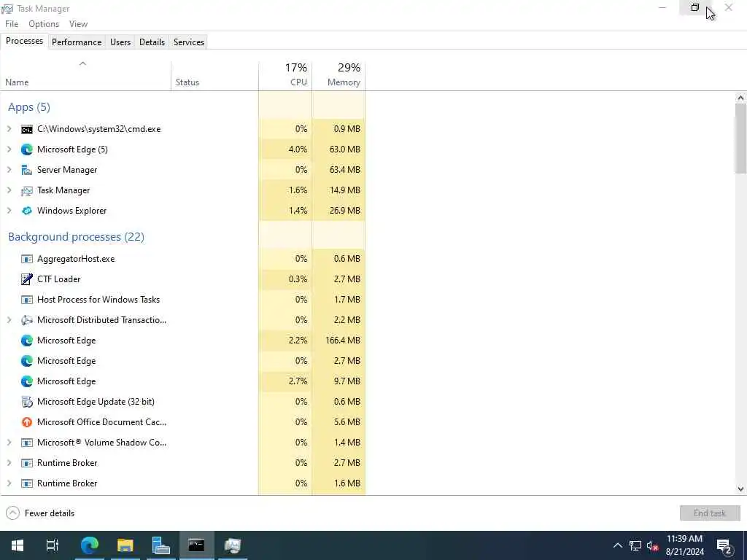Click the scrollbar down arrow

[x=740, y=489]
